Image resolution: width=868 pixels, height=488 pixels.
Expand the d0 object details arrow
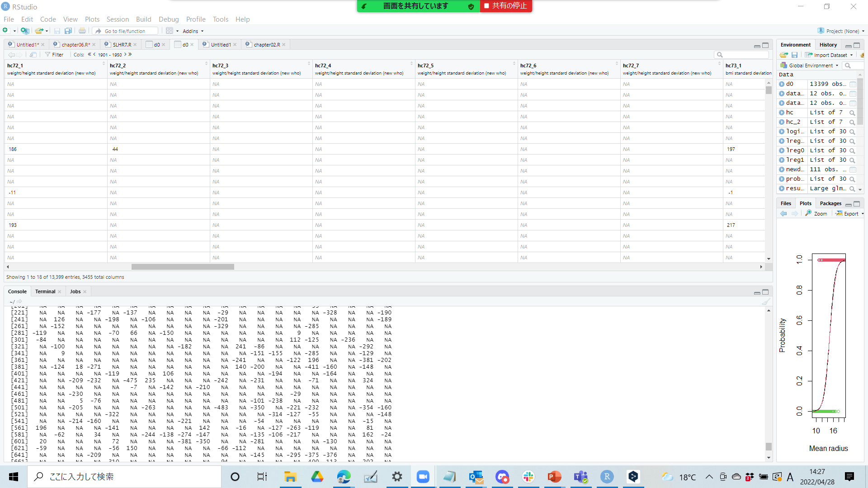click(x=782, y=84)
